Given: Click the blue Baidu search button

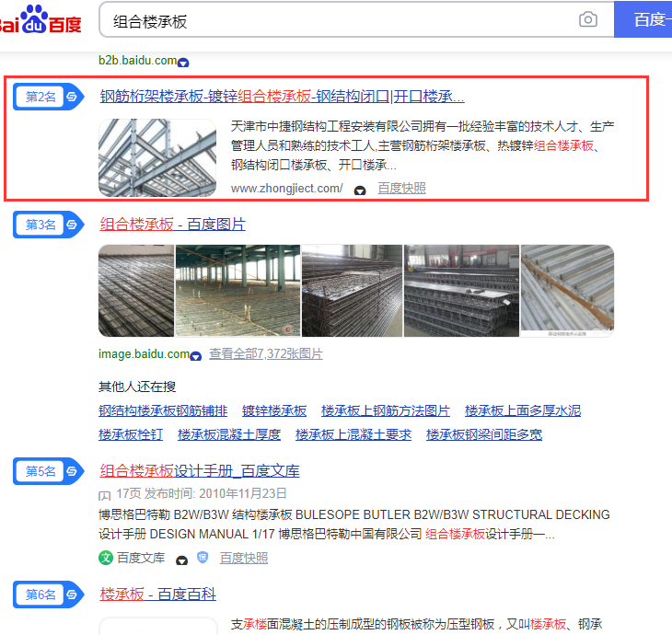Looking at the screenshot, I should click(x=643, y=19).
